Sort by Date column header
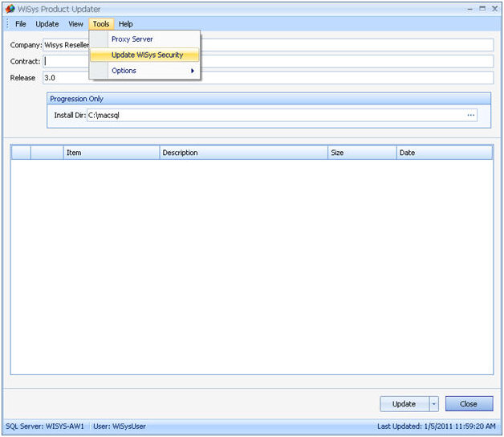Image resolution: width=504 pixels, height=437 pixels. pos(444,153)
